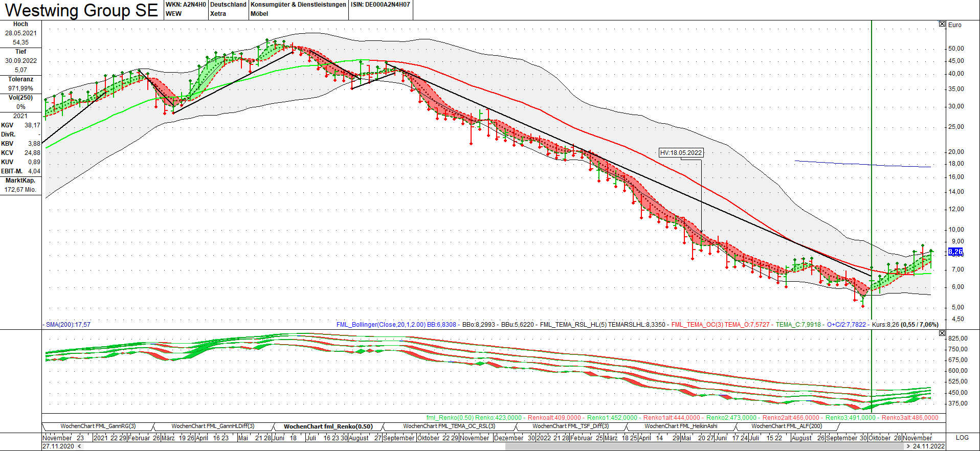This screenshot has width=980, height=451.
Task: Click the Vol(250) label
Action: pyautogui.click(x=20, y=98)
